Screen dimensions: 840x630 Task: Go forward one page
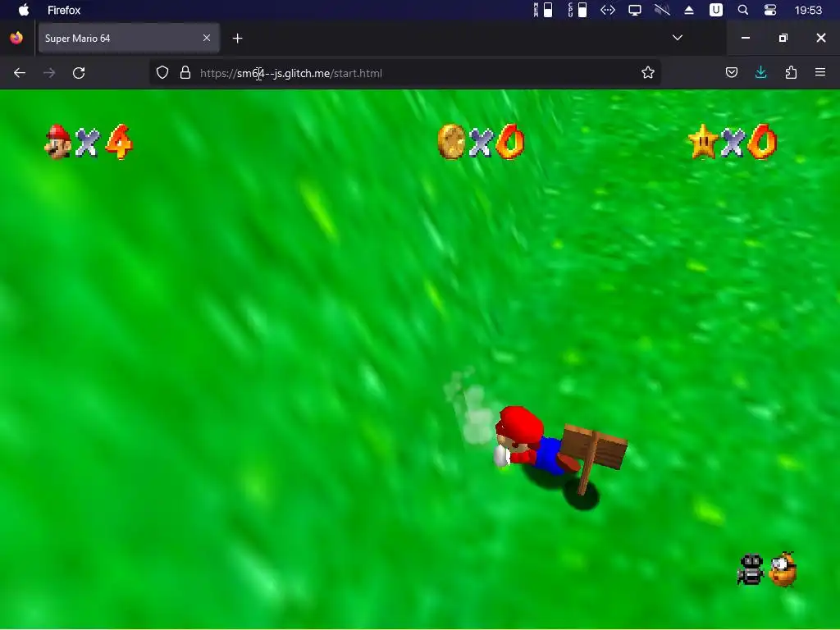point(49,73)
